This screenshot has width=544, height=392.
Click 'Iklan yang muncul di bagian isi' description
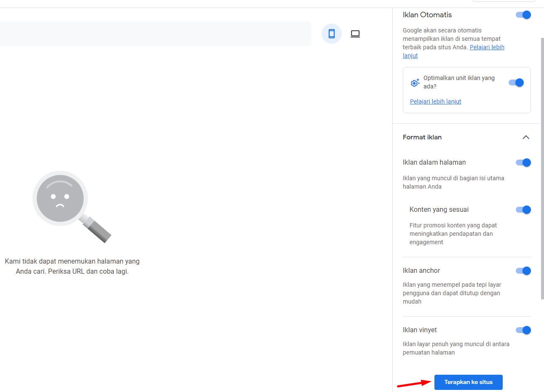pos(453,182)
